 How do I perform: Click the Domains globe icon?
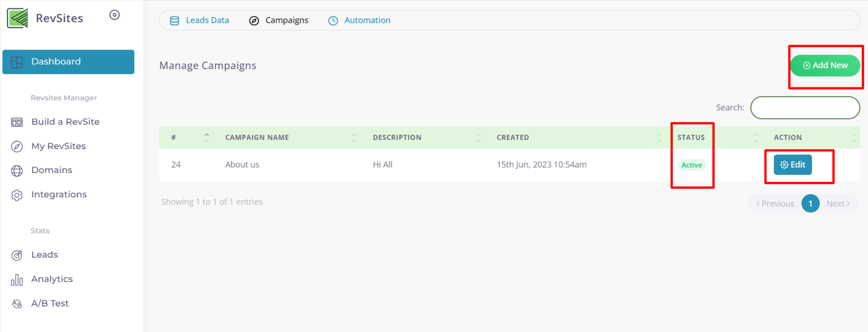pyautogui.click(x=17, y=171)
